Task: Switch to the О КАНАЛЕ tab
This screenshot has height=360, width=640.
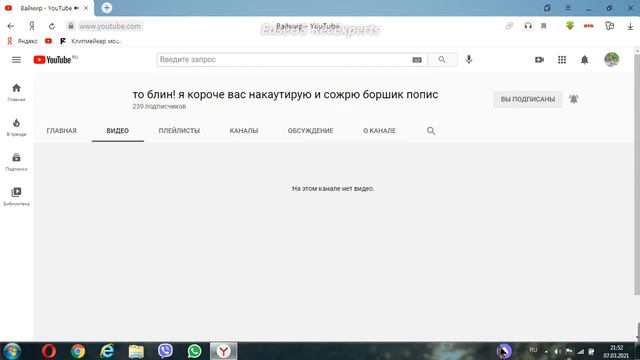Action: coord(380,131)
